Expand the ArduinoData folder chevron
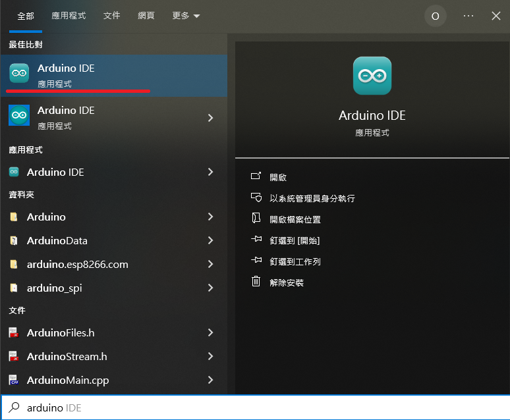510x420 pixels. pyautogui.click(x=210, y=240)
